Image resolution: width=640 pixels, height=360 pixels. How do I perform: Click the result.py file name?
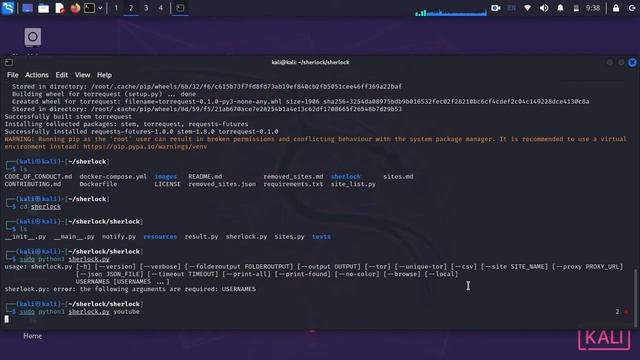pyautogui.click(x=201, y=237)
